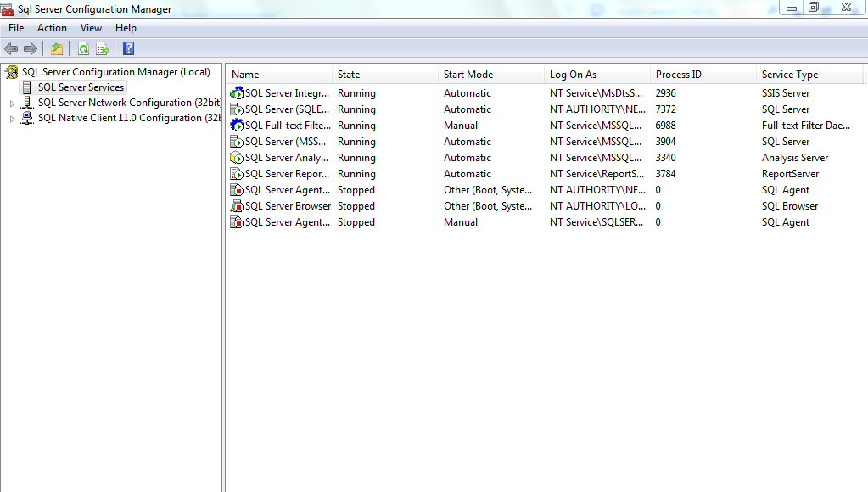
Task: Select the SQL Server Configuration Manager (Local) root
Action: point(116,72)
